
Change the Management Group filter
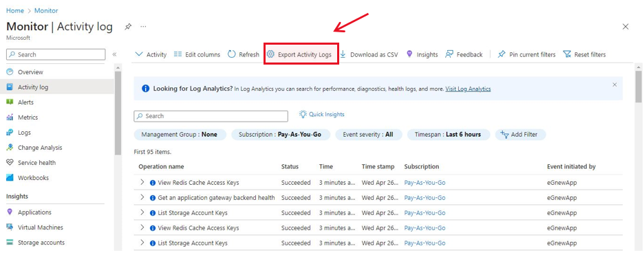click(180, 135)
